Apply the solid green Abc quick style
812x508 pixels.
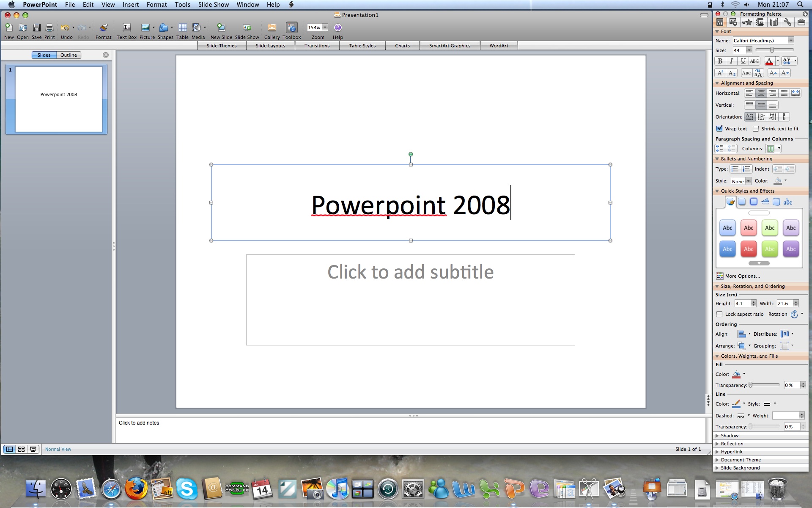click(770, 249)
